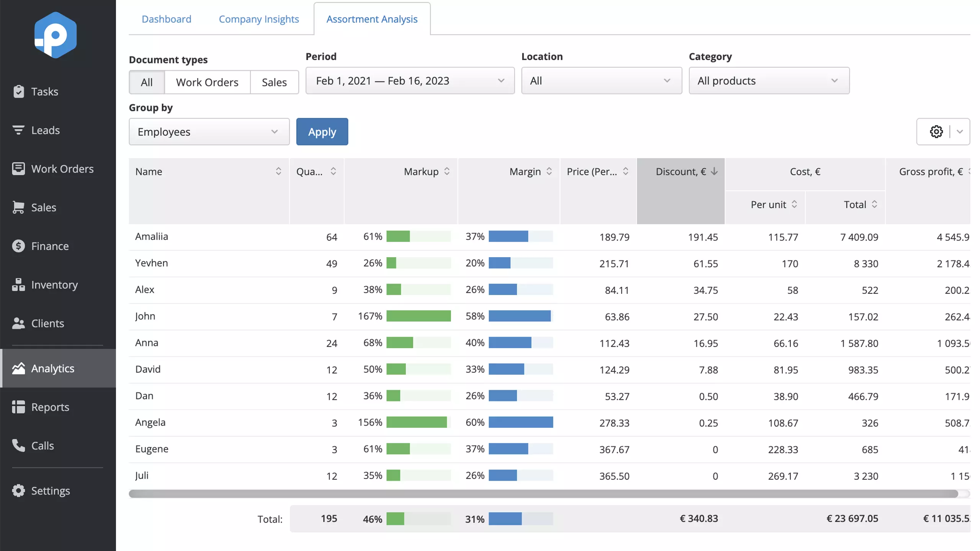
Task: Open the Period date range dropdown
Action: [x=410, y=81]
